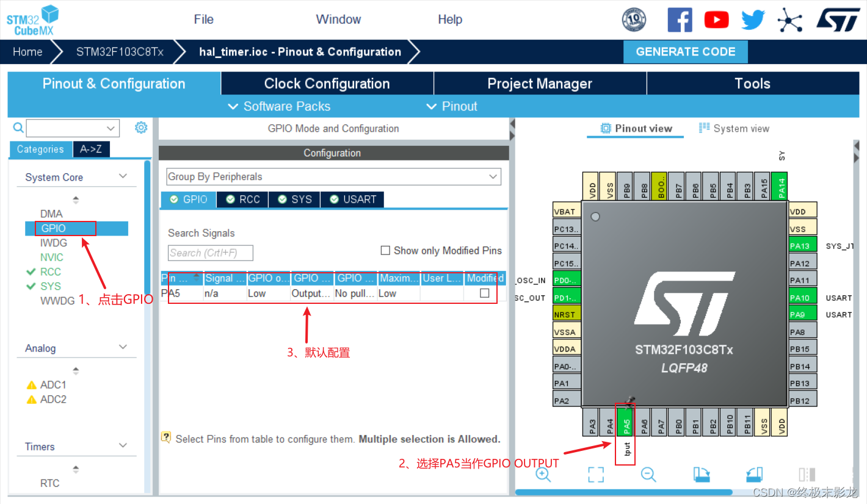This screenshot has height=504, width=867.
Task: Rotate the chip counter-clockwise
Action: [754, 474]
